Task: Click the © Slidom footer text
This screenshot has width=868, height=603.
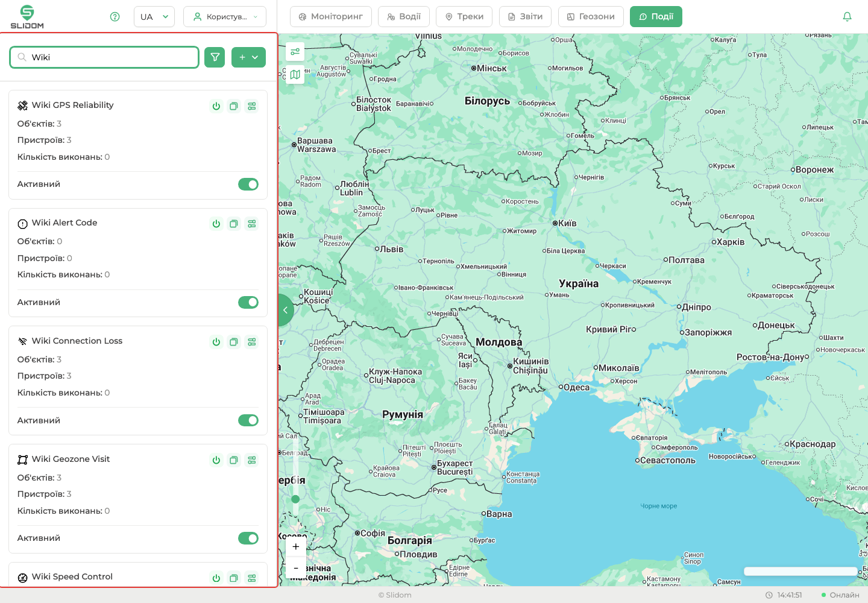Action: pyautogui.click(x=395, y=595)
